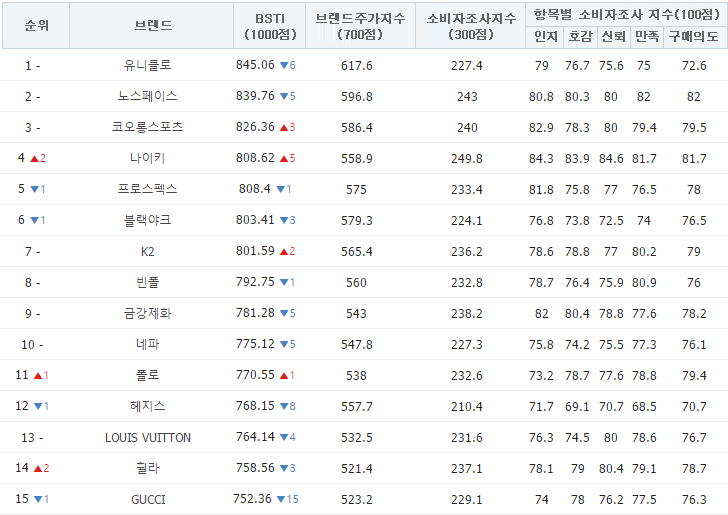Click the red up arrow in 나이키's rank
Screen dimensions: 728x515
click(34, 159)
